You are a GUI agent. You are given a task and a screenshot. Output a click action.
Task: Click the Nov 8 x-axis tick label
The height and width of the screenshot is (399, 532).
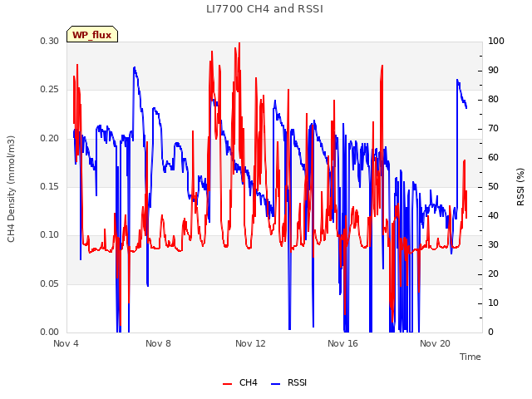158,343
